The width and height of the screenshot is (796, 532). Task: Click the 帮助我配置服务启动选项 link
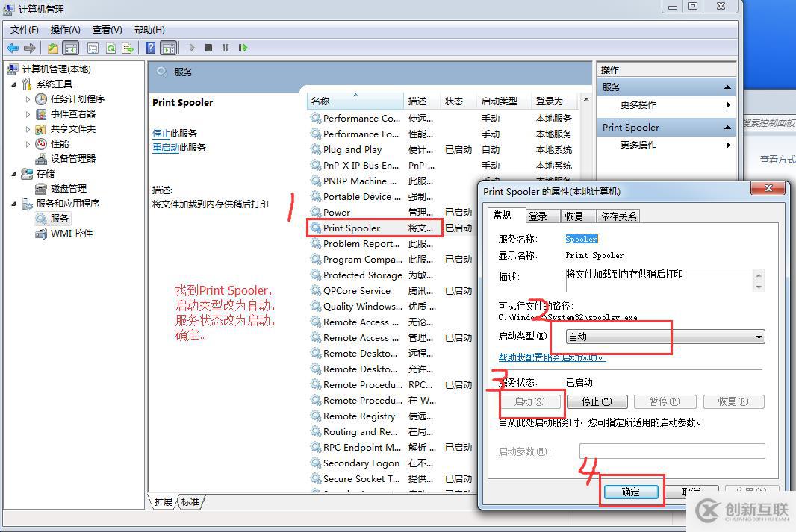[552, 357]
